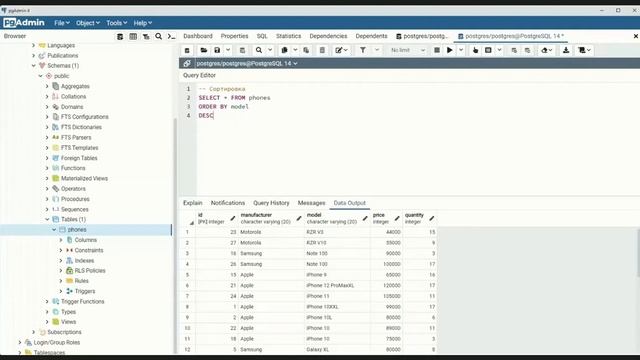Open the Object menu
The height and width of the screenshot is (360, 640).
click(x=87, y=23)
